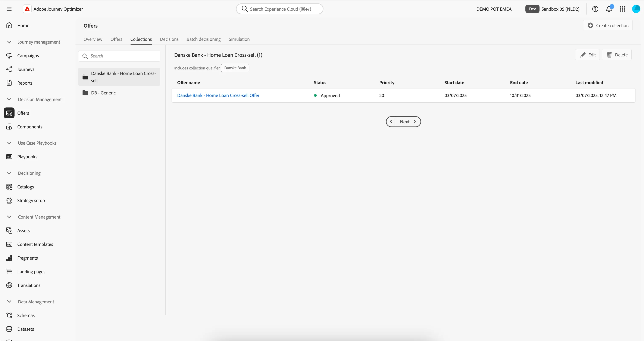This screenshot has height=341, width=644.
Task: Switch to the Overview tab
Action: pyautogui.click(x=93, y=39)
